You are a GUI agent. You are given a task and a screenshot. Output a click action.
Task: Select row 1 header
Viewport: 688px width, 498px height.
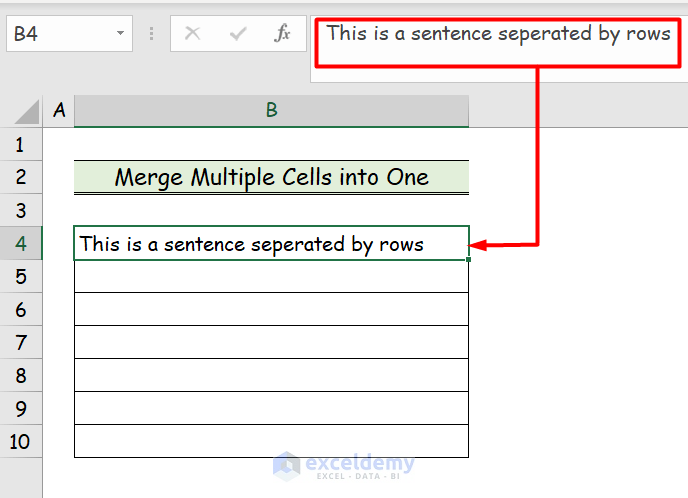coord(21,145)
